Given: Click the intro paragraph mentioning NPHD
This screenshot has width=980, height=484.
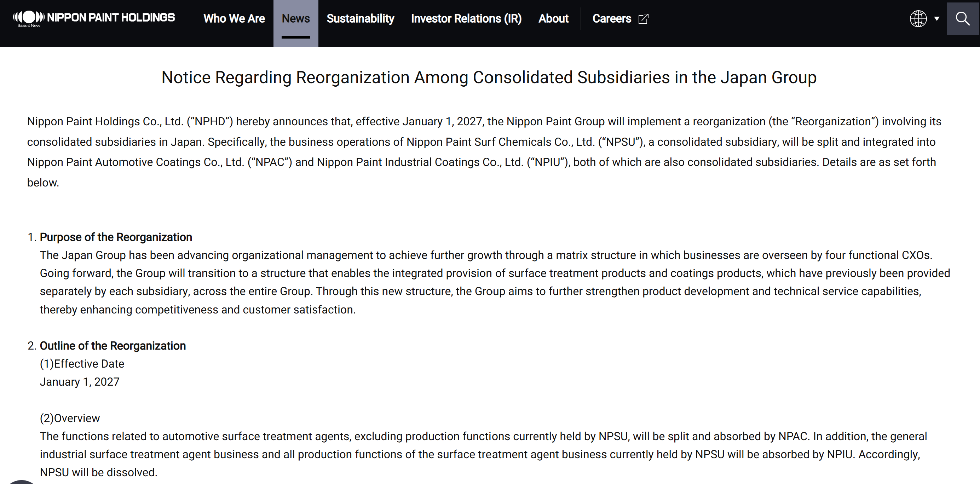Looking at the screenshot, I should (x=484, y=152).
